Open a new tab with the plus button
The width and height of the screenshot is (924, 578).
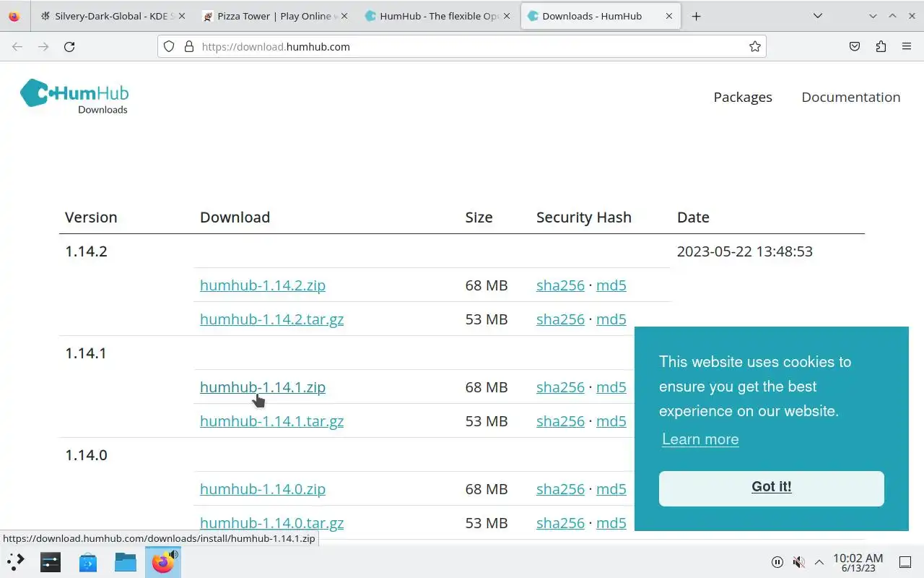(x=696, y=16)
